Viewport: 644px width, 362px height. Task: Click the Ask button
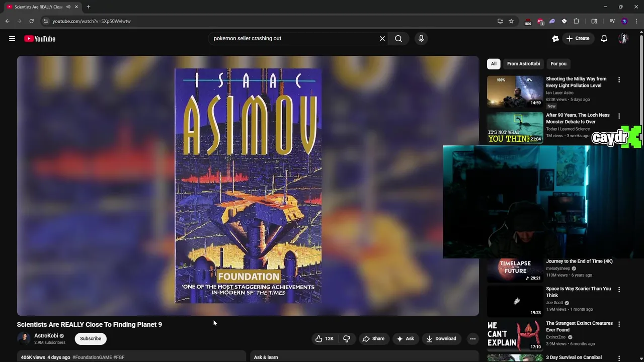405,339
